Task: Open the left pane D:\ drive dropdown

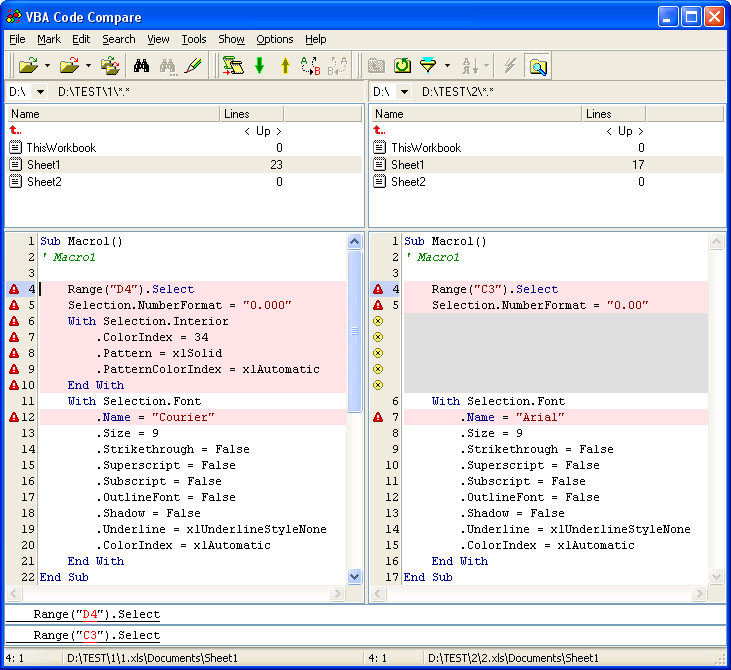Action: coord(40,92)
